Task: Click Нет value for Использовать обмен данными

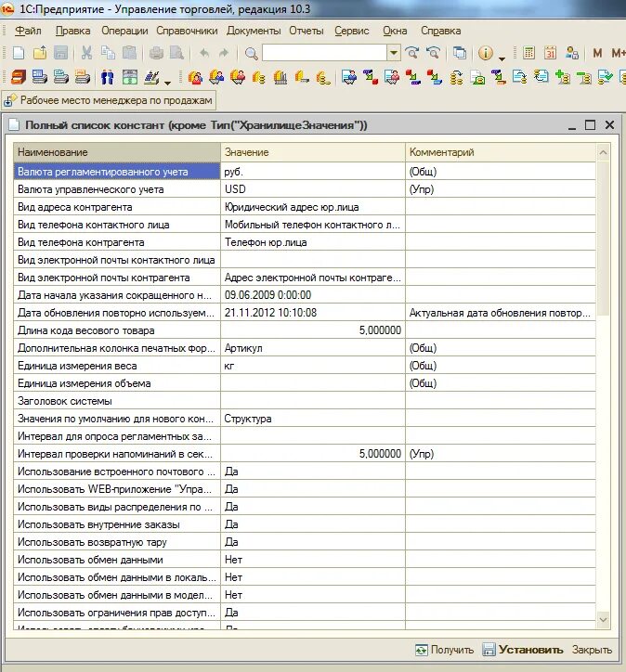Action: pyautogui.click(x=313, y=560)
